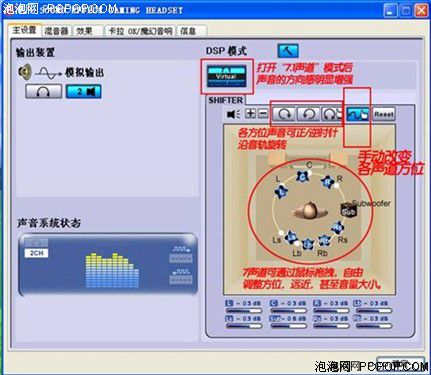Select the Subwoofer speaker in the room

click(x=348, y=211)
